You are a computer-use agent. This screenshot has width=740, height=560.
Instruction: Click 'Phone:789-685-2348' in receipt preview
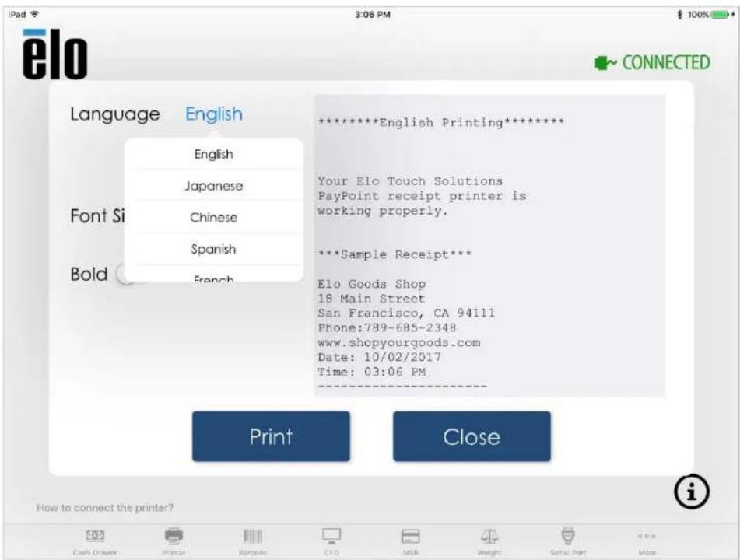pos(387,328)
